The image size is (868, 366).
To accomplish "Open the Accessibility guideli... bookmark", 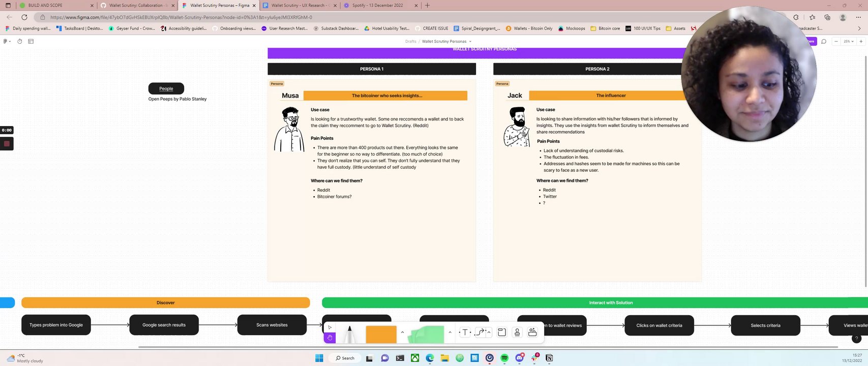I will tap(184, 28).
